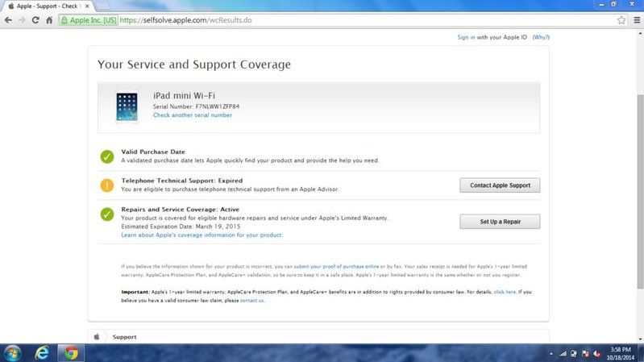Click Check another serial number
Viewport: 644px width, 362px height.
click(193, 115)
